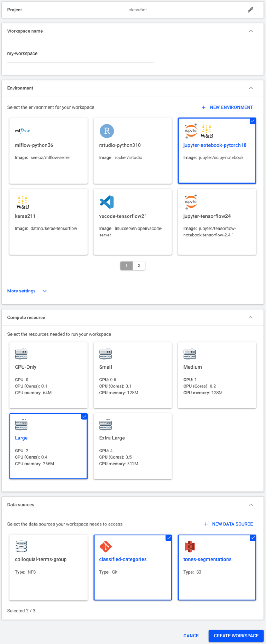Screen dimensions: 266x644
Task: Collapse the Compute resource section
Action: (x=251, y=318)
